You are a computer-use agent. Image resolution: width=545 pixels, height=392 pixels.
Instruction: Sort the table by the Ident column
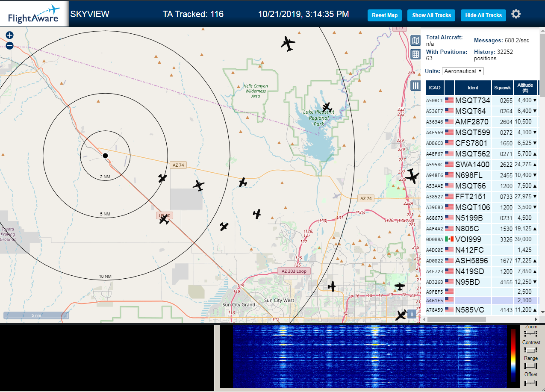[473, 88]
